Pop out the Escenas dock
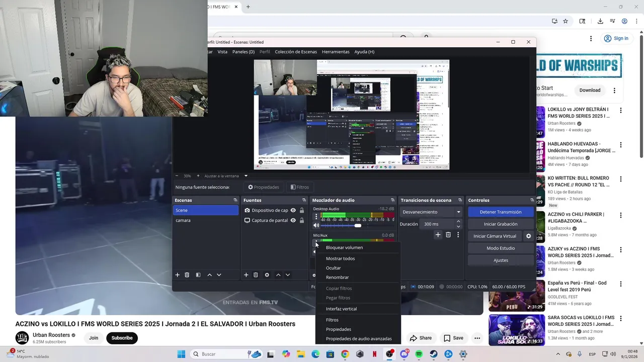Viewport: 644px width, 362px height. click(x=235, y=200)
